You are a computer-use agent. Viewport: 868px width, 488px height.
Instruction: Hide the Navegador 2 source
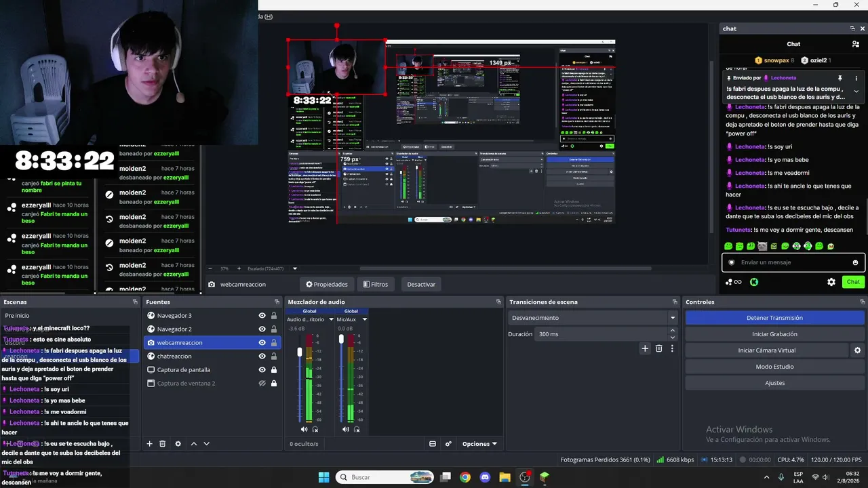point(262,329)
